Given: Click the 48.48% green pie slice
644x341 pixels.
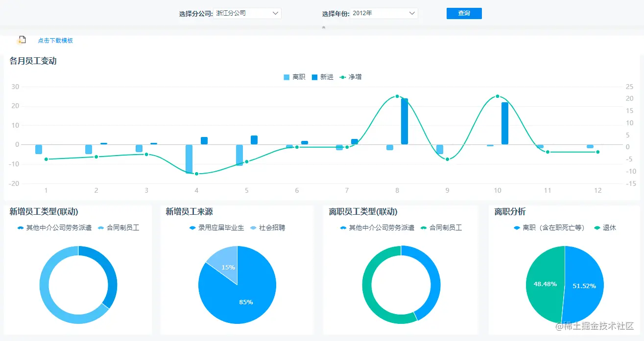Looking at the screenshot, I should coord(545,284).
